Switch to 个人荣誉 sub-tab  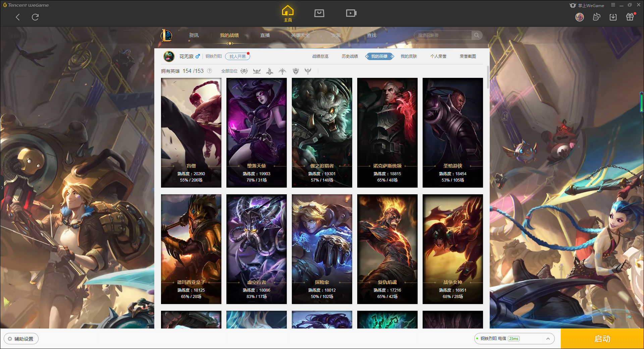coord(438,56)
